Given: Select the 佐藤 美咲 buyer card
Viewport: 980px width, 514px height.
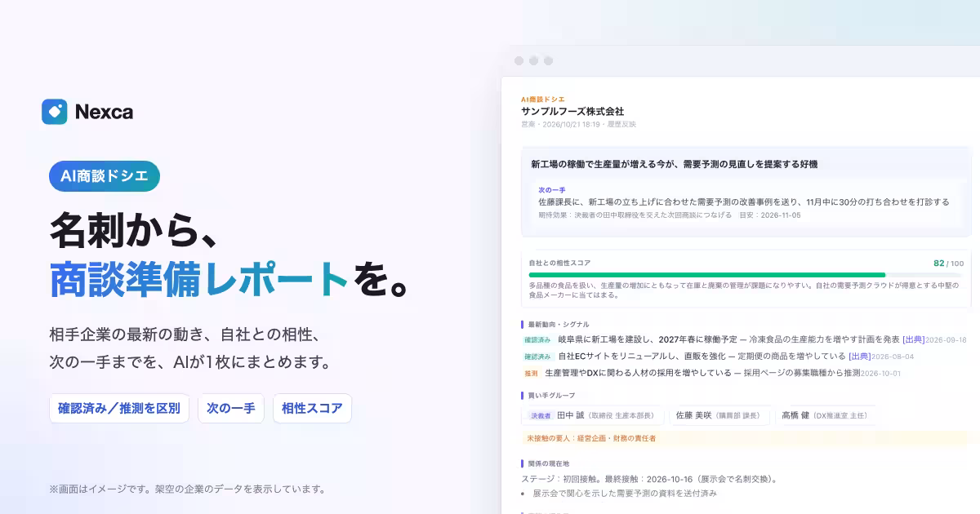Looking at the screenshot, I should [x=720, y=415].
